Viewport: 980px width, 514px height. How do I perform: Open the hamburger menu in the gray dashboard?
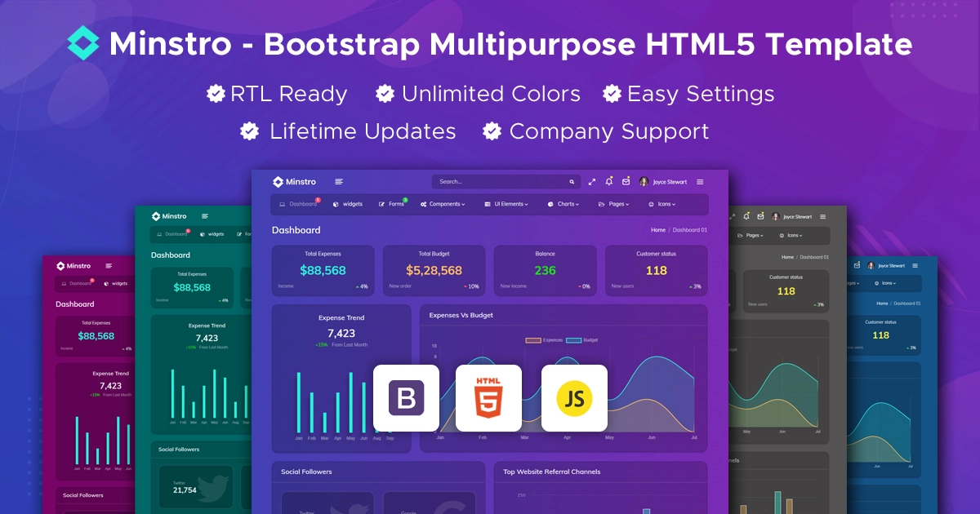tap(822, 217)
